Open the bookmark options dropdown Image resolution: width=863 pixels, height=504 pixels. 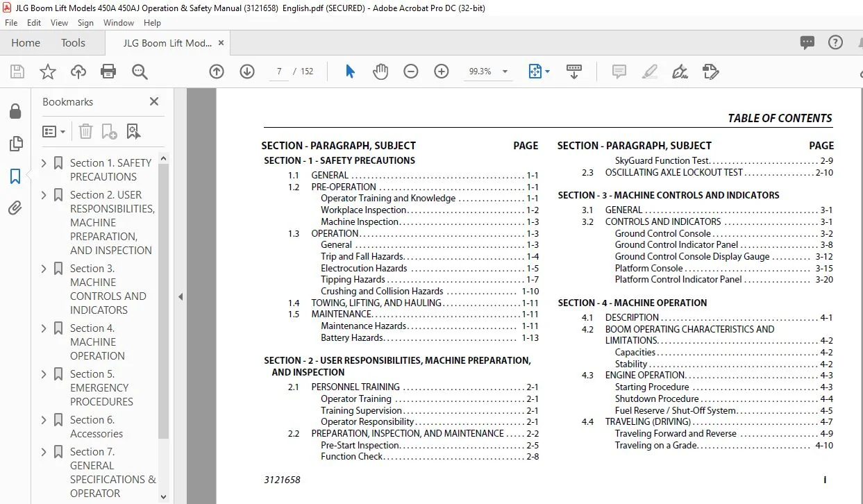pyautogui.click(x=54, y=131)
